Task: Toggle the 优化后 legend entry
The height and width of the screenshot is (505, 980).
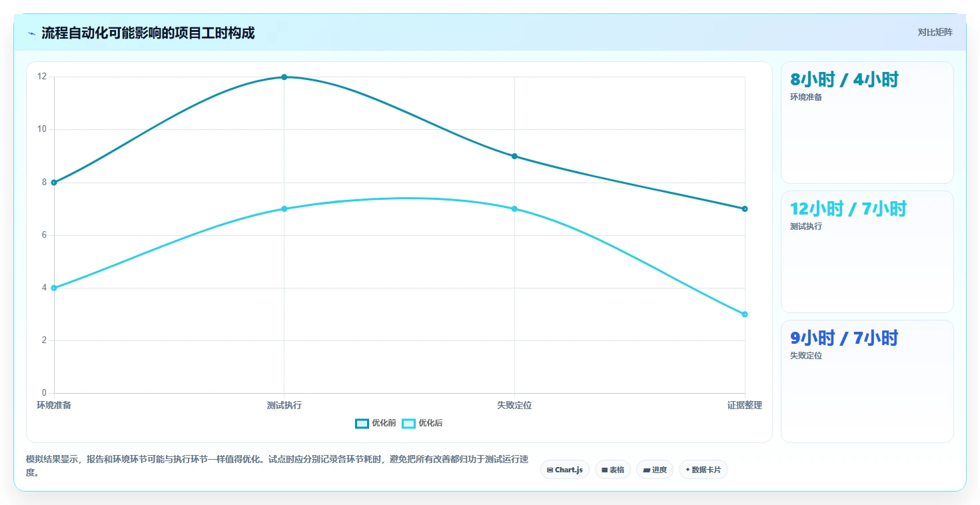Action: point(422,423)
